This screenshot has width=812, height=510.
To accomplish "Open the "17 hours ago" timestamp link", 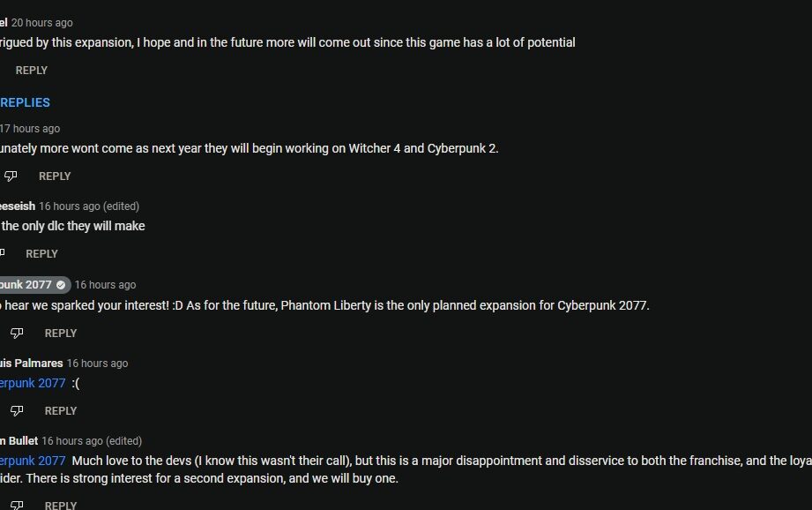I will (30, 129).
